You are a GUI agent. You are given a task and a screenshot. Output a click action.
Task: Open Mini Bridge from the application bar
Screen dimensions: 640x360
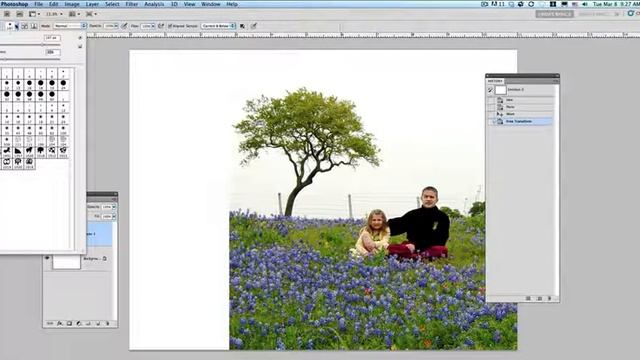click(19, 14)
